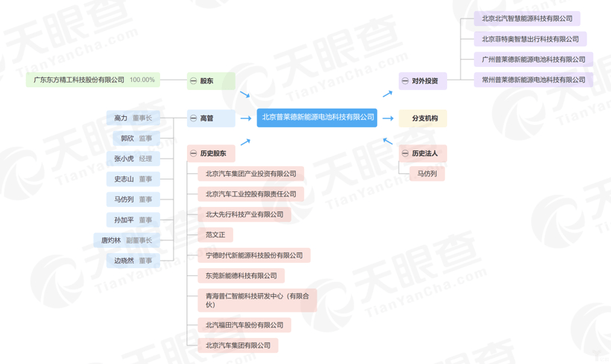Click the 100.00% shareholding value
The height and width of the screenshot is (364, 611).
coord(142,80)
